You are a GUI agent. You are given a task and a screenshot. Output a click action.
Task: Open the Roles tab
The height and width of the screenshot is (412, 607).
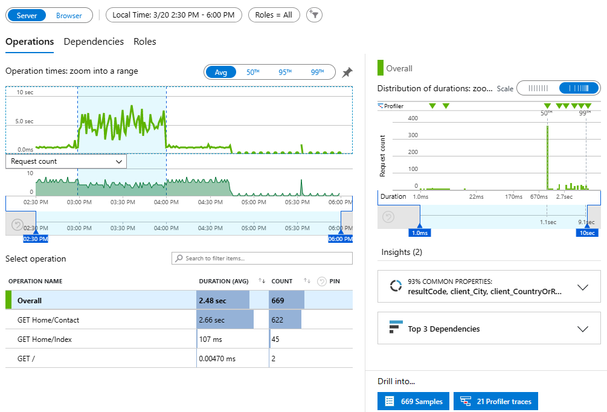(x=145, y=42)
